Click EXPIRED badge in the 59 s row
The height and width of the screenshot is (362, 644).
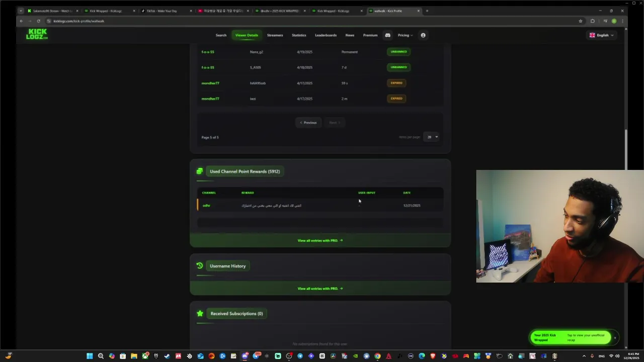[x=396, y=83]
